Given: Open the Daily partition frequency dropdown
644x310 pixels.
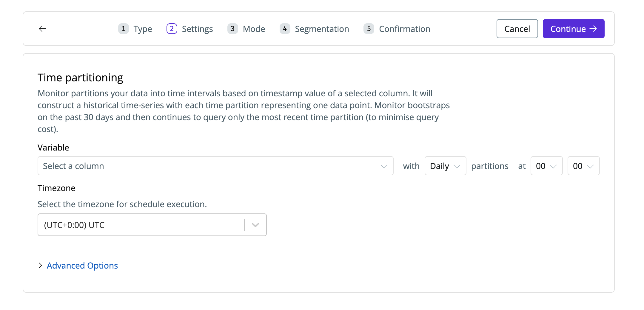Looking at the screenshot, I should [445, 166].
